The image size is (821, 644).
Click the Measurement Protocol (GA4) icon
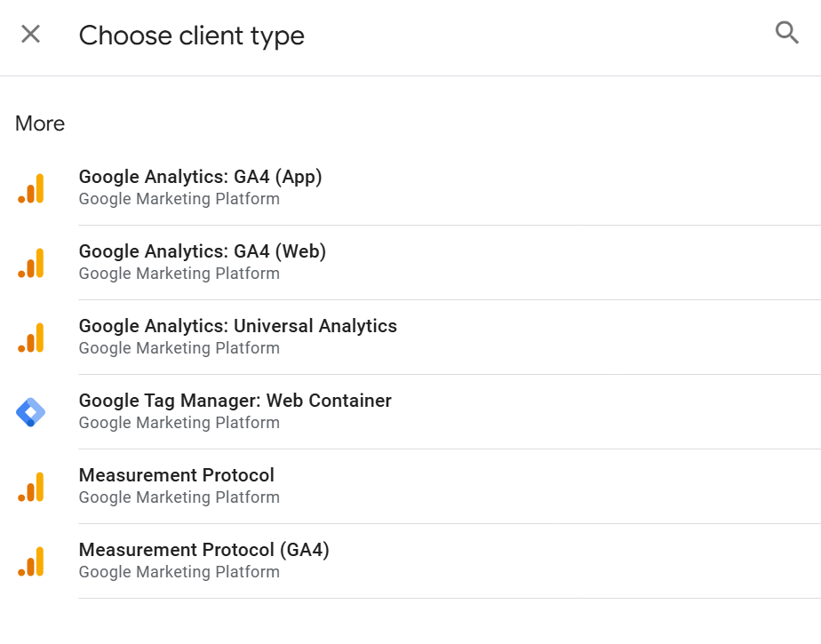(31, 561)
